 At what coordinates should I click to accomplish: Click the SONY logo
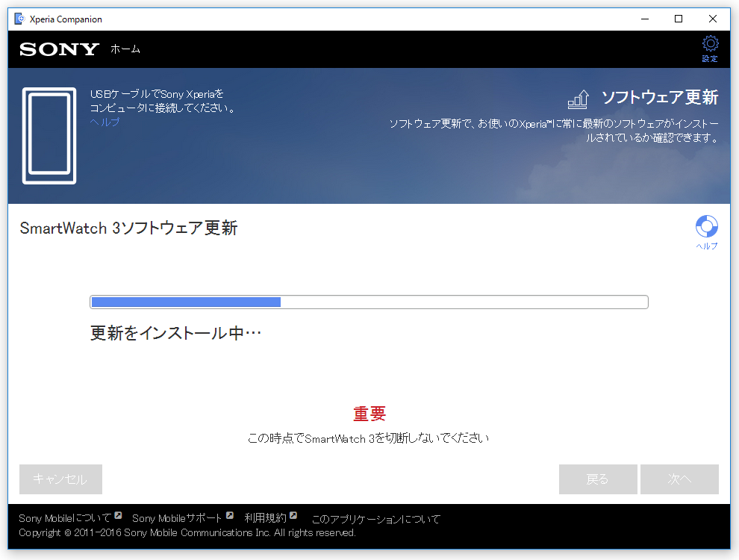pos(60,49)
